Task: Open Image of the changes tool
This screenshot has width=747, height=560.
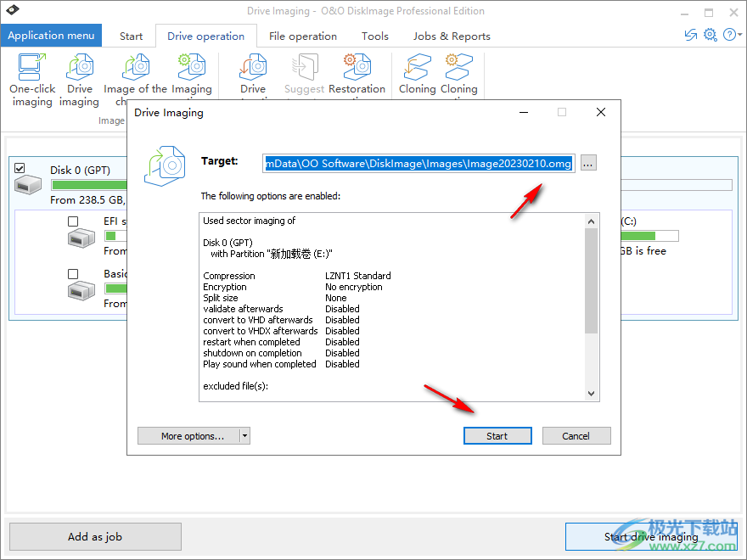Action: point(136,67)
